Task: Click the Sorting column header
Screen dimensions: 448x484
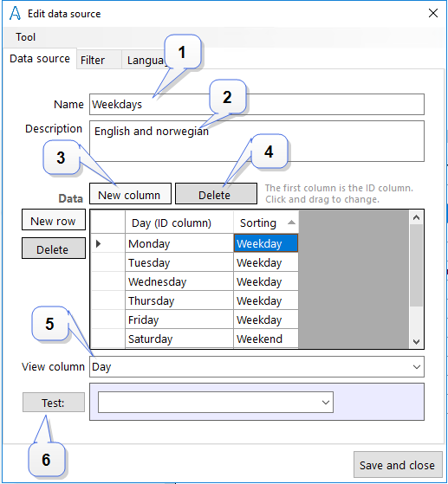Action: pyautogui.click(x=266, y=223)
